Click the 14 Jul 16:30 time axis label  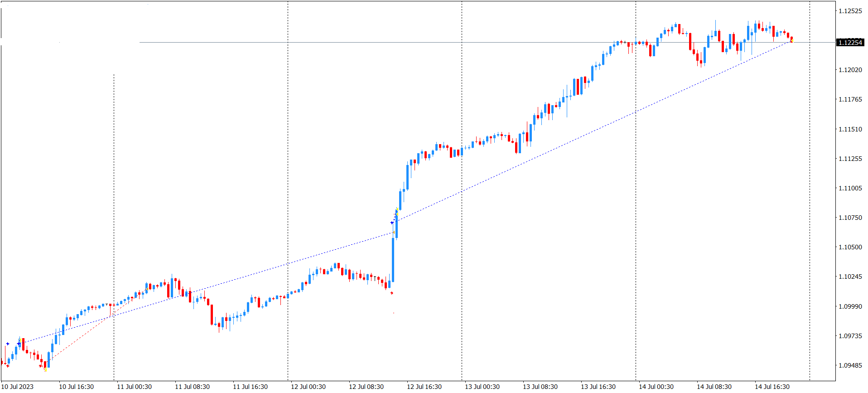point(772,387)
